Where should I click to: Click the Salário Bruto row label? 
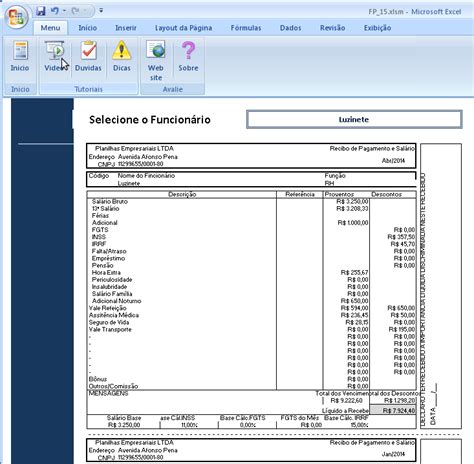pos(110,201)
